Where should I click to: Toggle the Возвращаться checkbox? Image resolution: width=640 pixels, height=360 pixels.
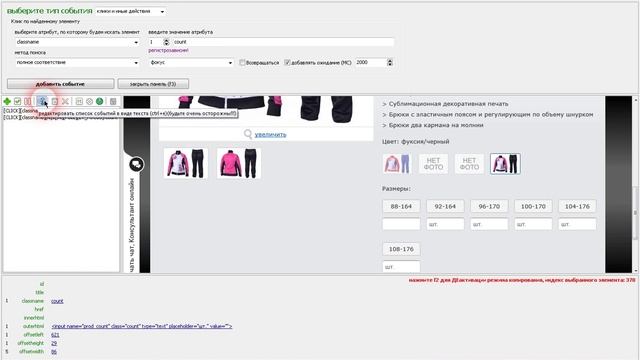pyautogui.click(x=242, y=62)
